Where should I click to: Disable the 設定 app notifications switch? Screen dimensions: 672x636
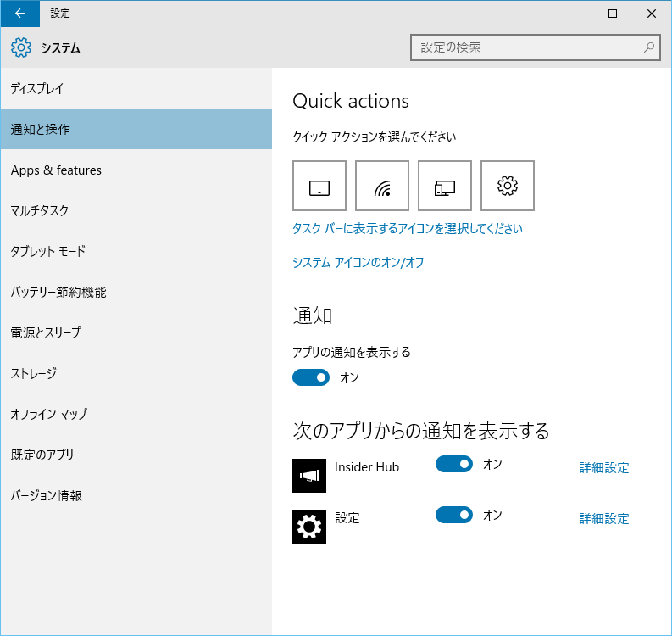click(x=454, y=515)
